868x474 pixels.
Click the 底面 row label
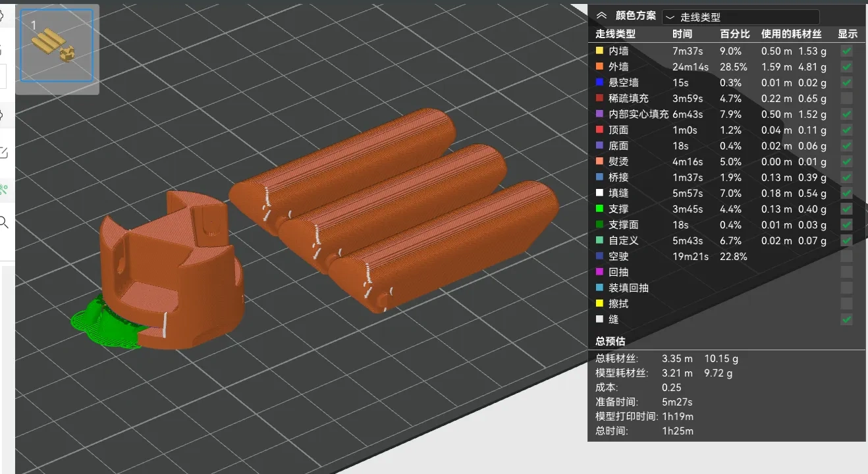(618, 145)
